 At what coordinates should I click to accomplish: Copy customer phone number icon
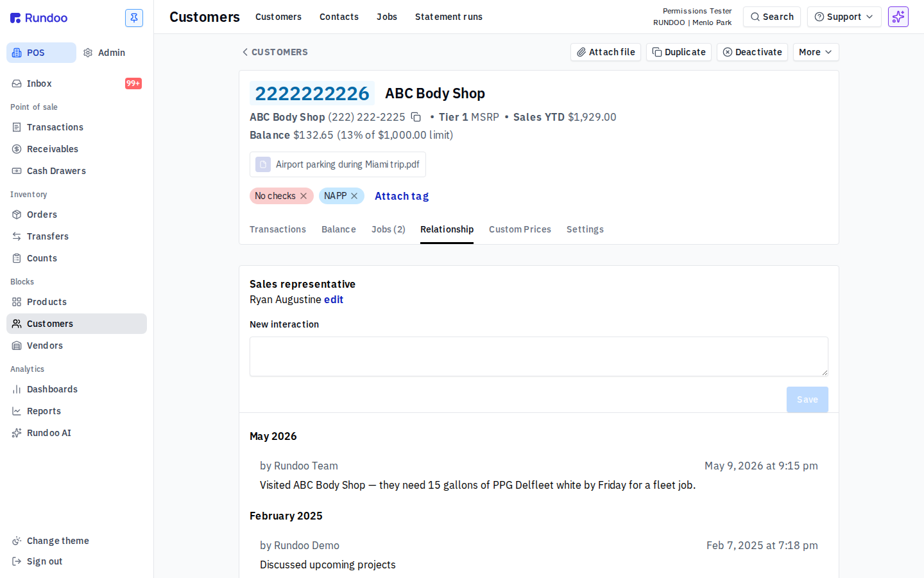[x=416, y=117]
